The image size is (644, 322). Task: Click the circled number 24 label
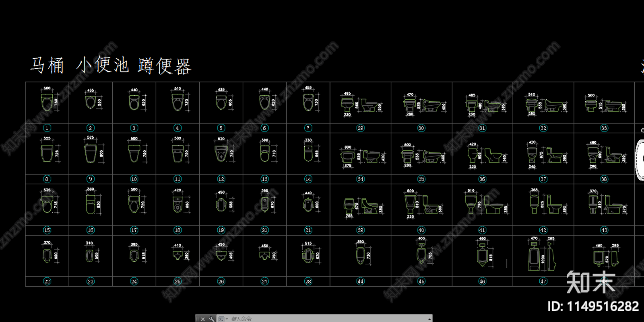(134, 281)
